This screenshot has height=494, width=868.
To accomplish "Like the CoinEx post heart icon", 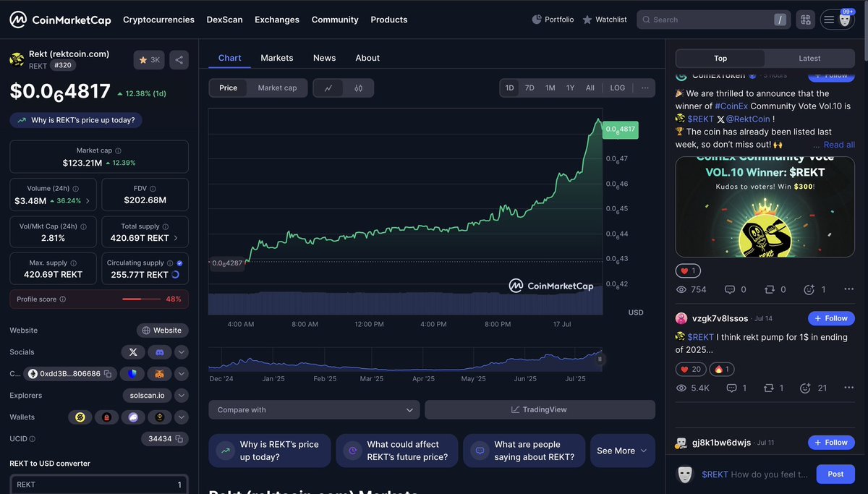I will click(x=689, y=271).
